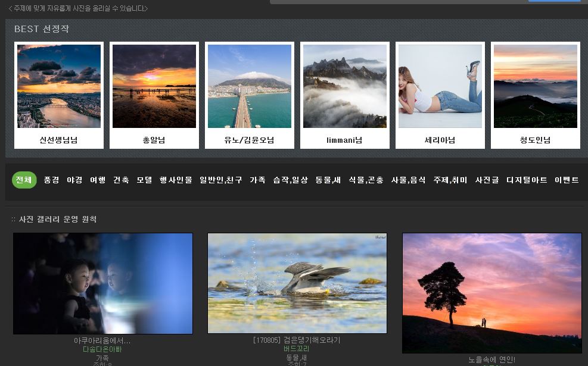Select the 유노/김윤오님 author name
Image resolution: width=588 pixels, height=366 pixels.
click(x=250, y=140)
